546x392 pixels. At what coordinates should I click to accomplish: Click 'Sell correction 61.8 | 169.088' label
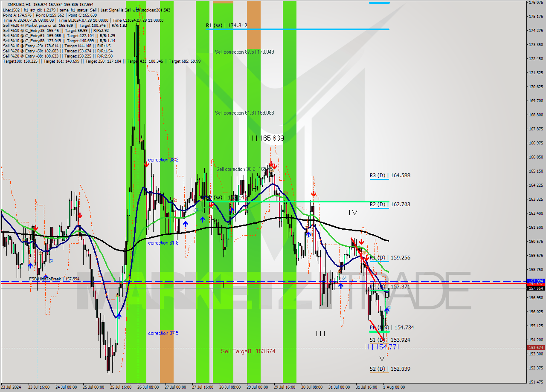pyautogui.click(x=244, y=113)
